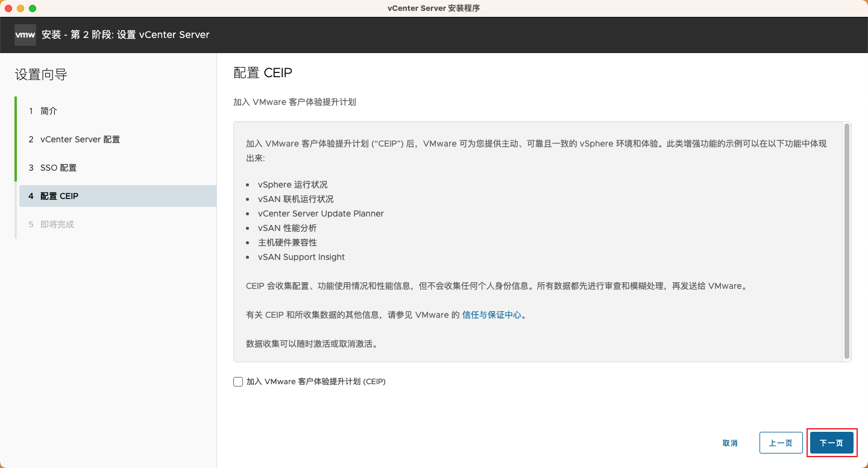Image resolution: width=868 pixels, height=468 pixels.
Task: Click the 加入 VMware 客户体验提升计划 subtitle
Action: (x=295, y=102)
